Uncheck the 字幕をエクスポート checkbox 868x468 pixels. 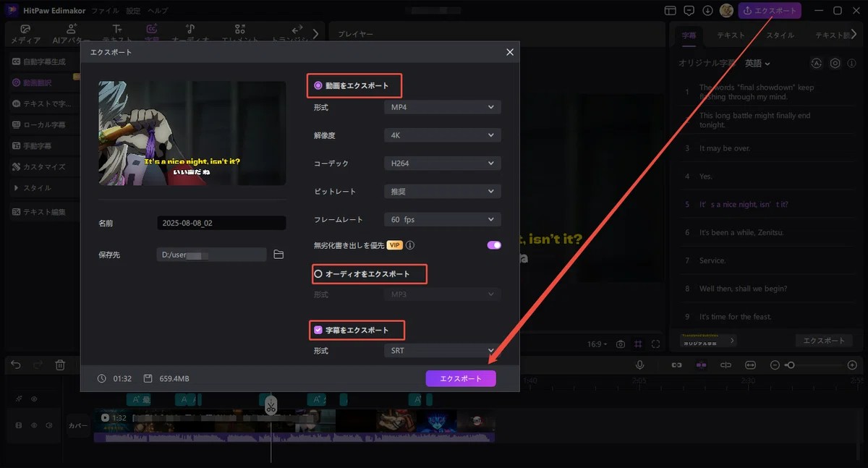318,330
